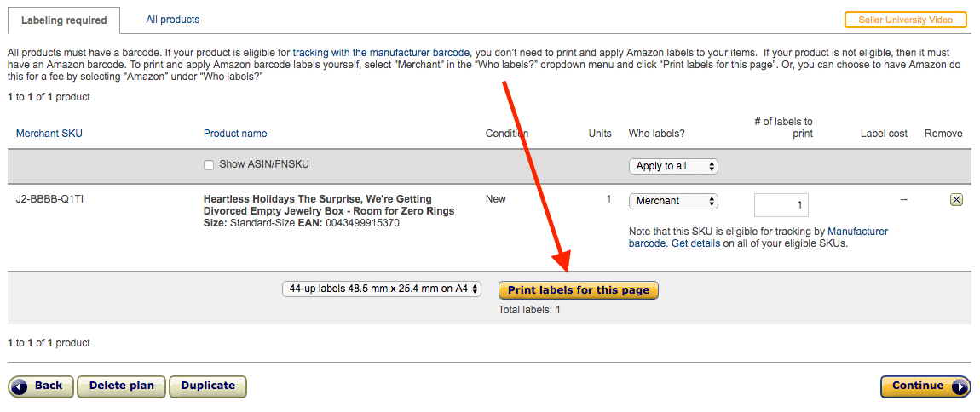The width and height of the screenshot is (980, 412).
Task: Select the Labeling required tab
Action: click(x=64, y=20)
